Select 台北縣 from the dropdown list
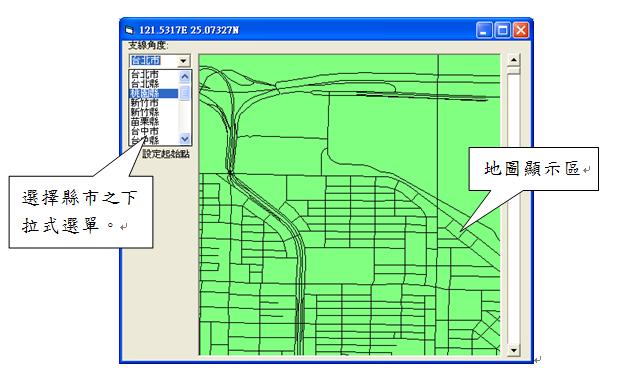The width and height of the screenshot is (617, 370). 154,83
